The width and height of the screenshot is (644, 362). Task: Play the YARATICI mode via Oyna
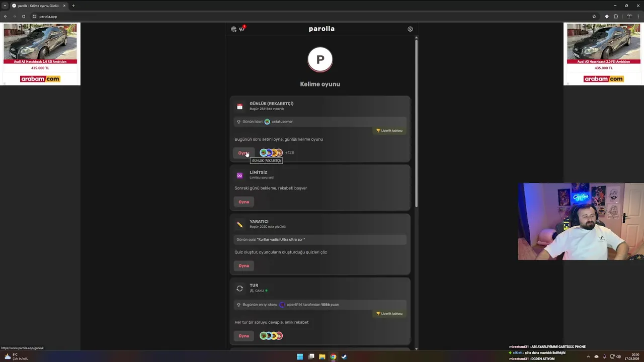click(x=244, y=265)
